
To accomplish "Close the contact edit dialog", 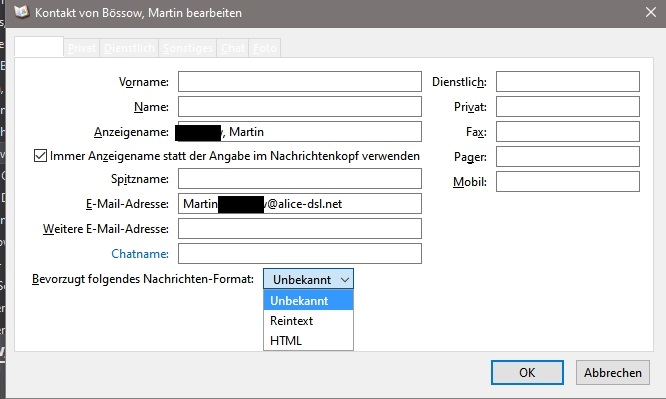I will point(651,12).
